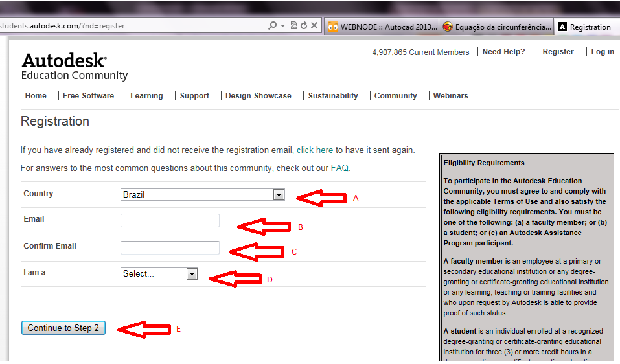
Task: Open the Need Help? link
Action: point(503,52)
